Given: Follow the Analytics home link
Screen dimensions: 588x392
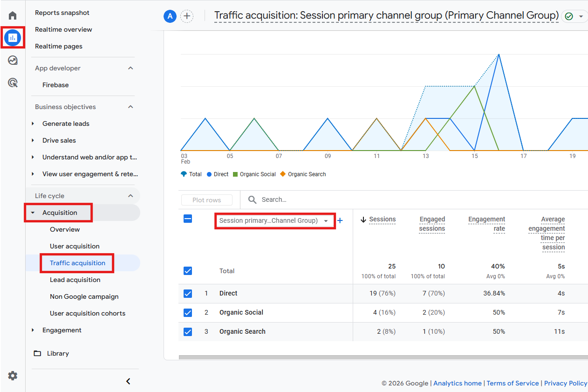Looking at the screenshot, I should point(458,383).
